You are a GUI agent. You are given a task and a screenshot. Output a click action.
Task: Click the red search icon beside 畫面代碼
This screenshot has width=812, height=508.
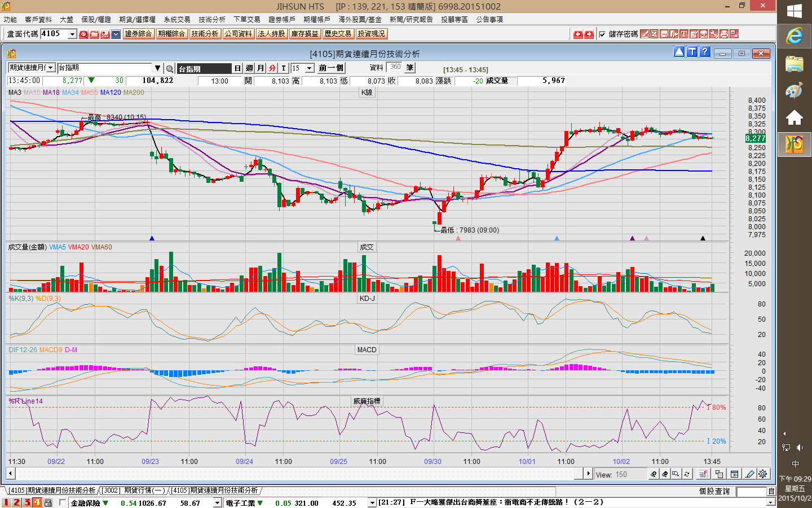point(83,34)
